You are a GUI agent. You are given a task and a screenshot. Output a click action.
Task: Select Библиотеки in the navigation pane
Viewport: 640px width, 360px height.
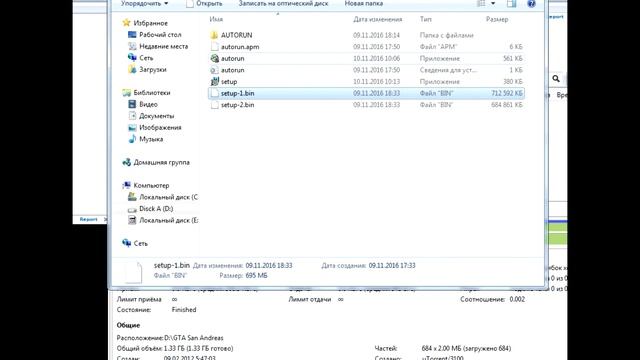tap(152, 93)
